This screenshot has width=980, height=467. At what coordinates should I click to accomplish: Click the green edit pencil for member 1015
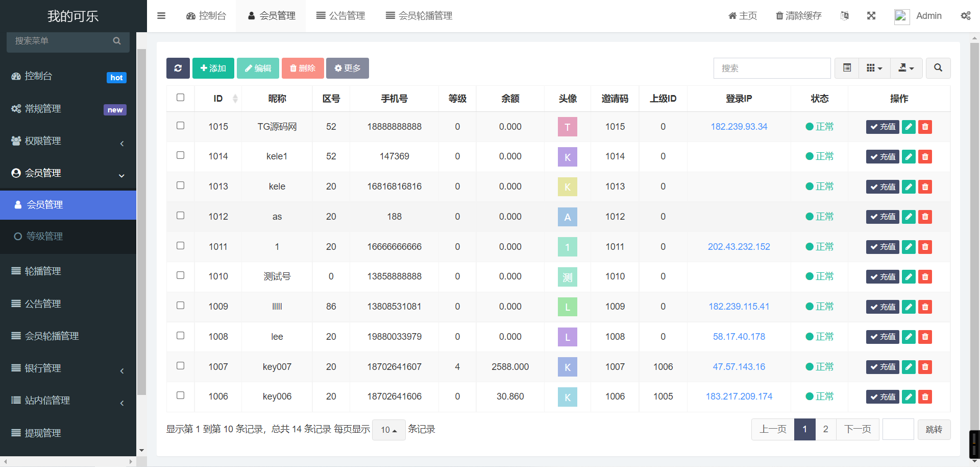909,127
